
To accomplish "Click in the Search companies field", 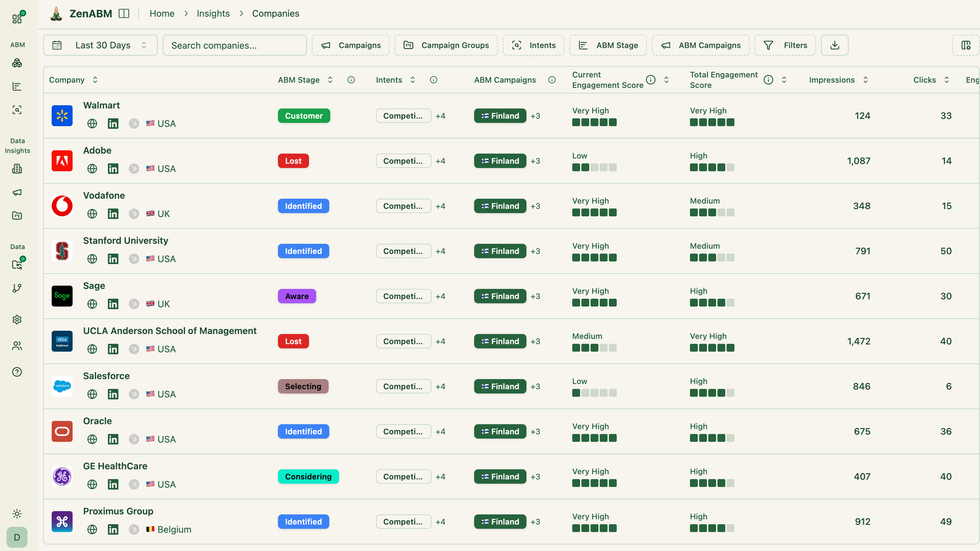I will (x=235, y=45).
